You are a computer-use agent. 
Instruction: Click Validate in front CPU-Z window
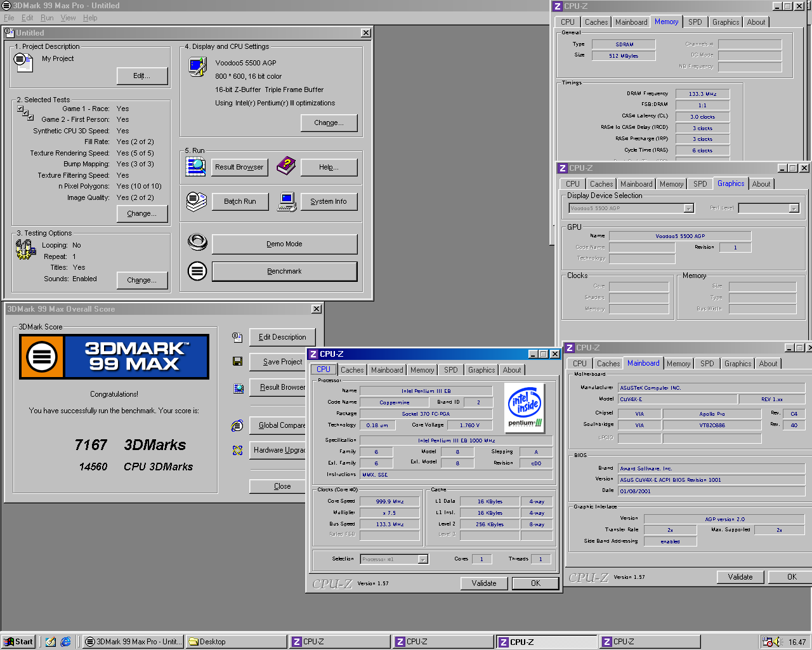[484, 583]
